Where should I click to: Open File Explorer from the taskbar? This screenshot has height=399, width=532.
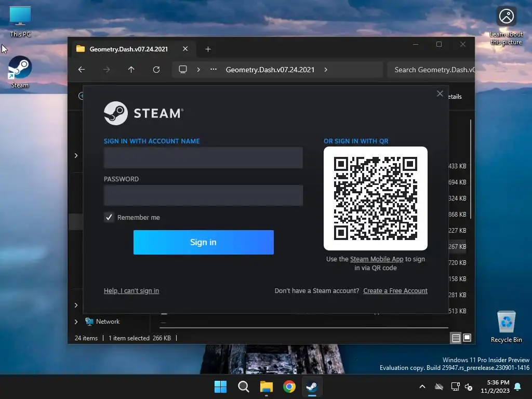[x=267, y=387]
